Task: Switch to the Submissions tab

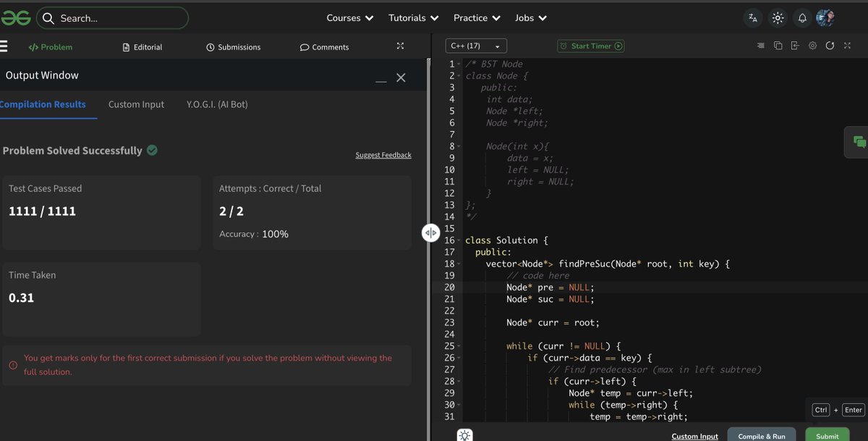Action: coord(233,47)
